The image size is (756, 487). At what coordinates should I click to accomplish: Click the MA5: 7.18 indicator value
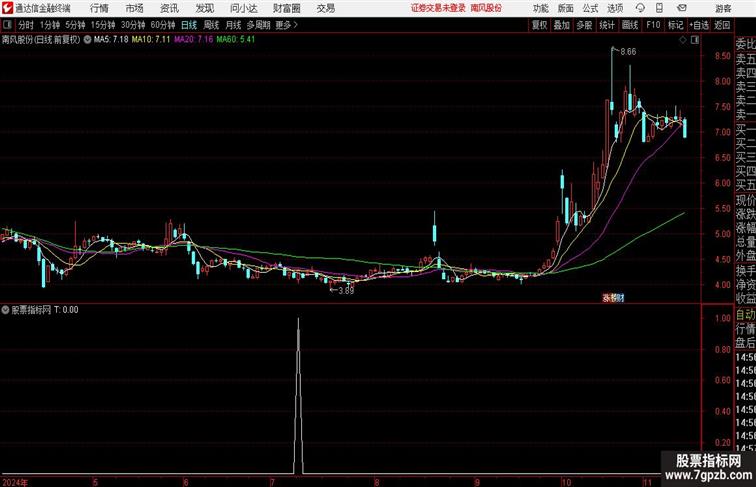coord(111,40)
